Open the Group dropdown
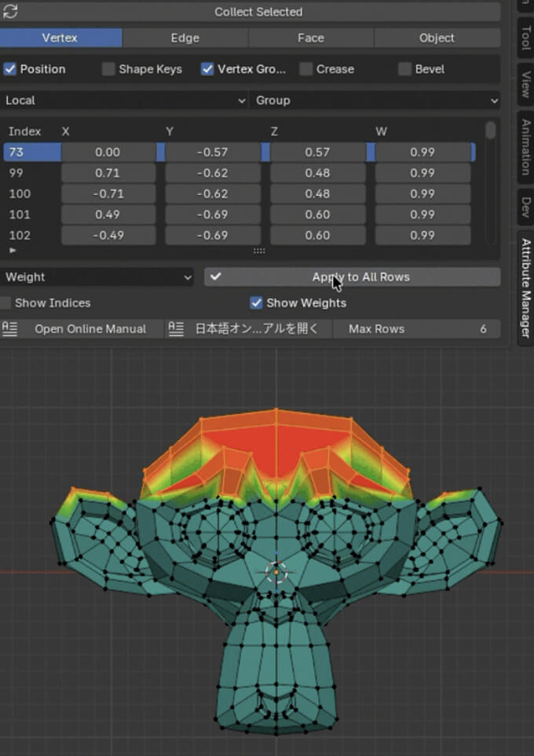The width and height of the screenshot is (534, 756). (375, 101)
